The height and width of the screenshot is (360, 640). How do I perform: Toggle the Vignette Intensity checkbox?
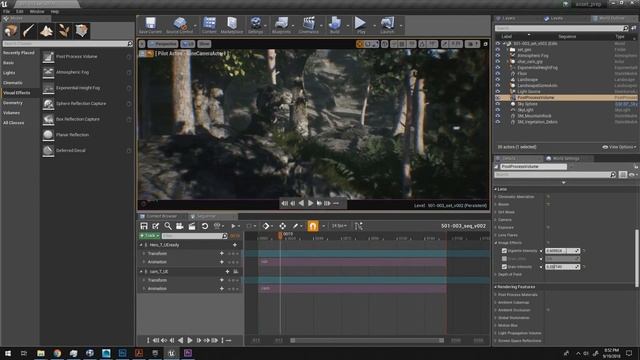click(x=504, y=251)
